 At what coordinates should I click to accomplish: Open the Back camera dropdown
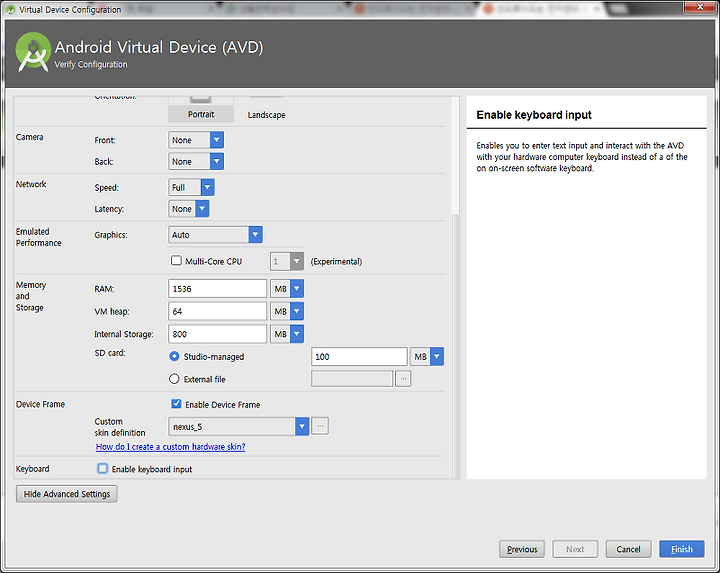point(196,162)
